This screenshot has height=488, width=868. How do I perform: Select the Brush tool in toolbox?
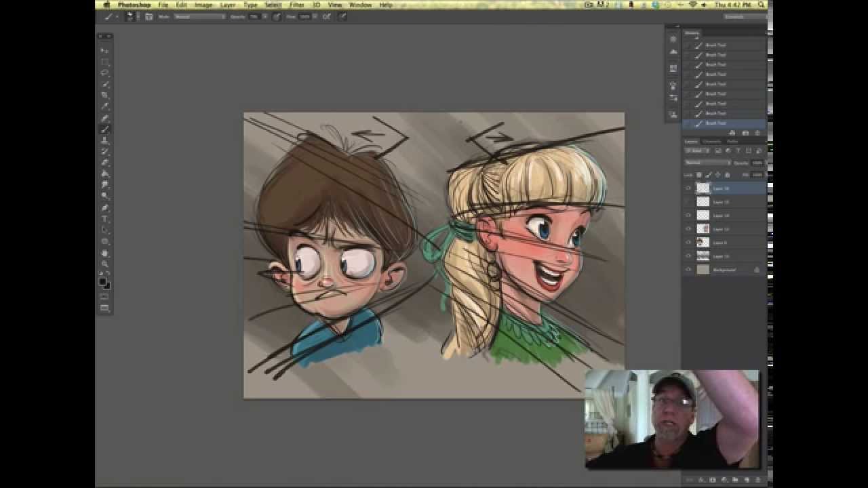tap(105, 129)
